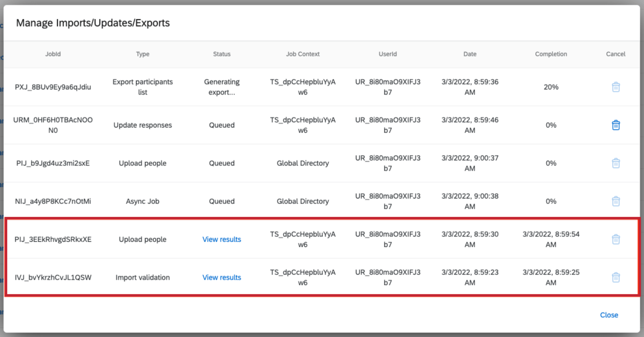Delete the Async Job row
644x337 pixels.
pyautogui.click(x=616, y=201)
